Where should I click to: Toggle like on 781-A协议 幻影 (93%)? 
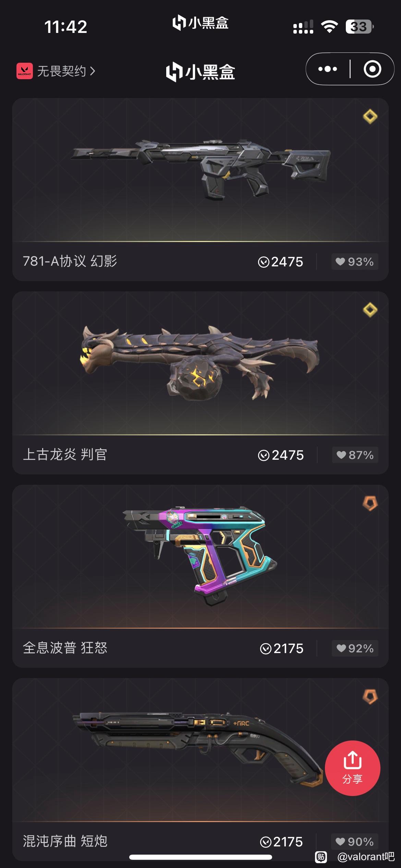pyautogui.click(x=355, y=262)
